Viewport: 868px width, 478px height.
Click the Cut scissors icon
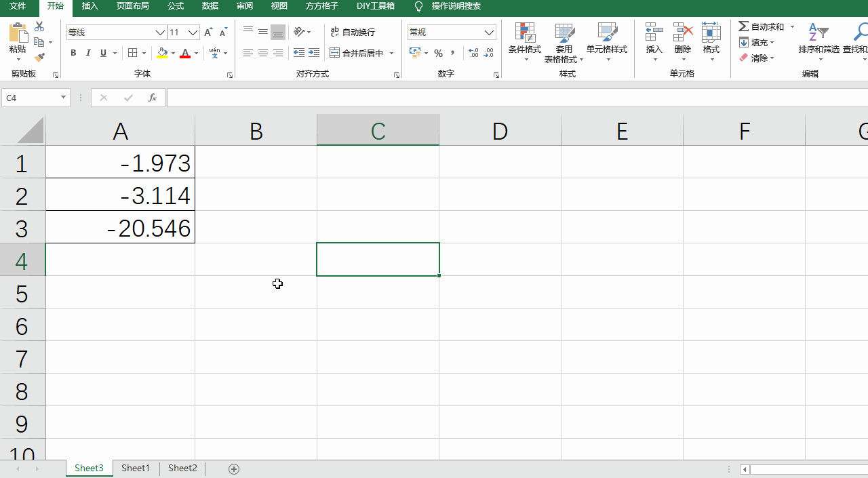pyautogui.click(x=39, y=26)
